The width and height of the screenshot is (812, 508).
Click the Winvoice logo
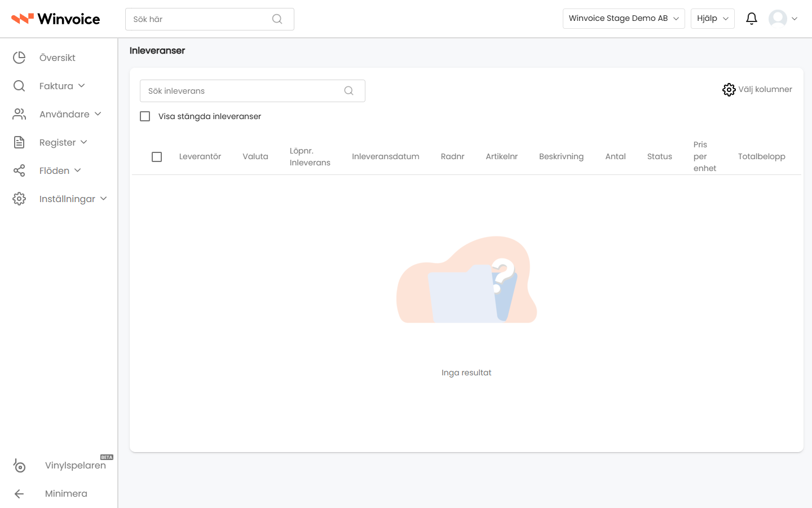[x=55, y=19]
